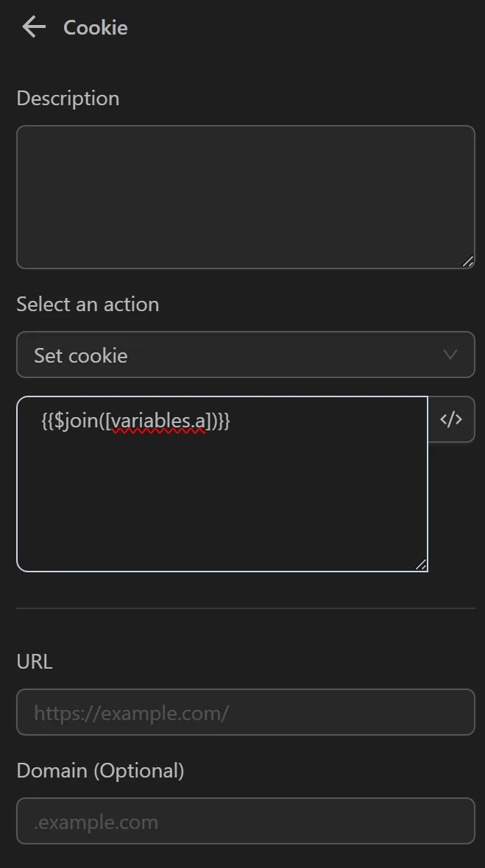Viewport: 485px width, 868px height.
Task: Open the action picker showing Set cookie
Action: point(246,355)
